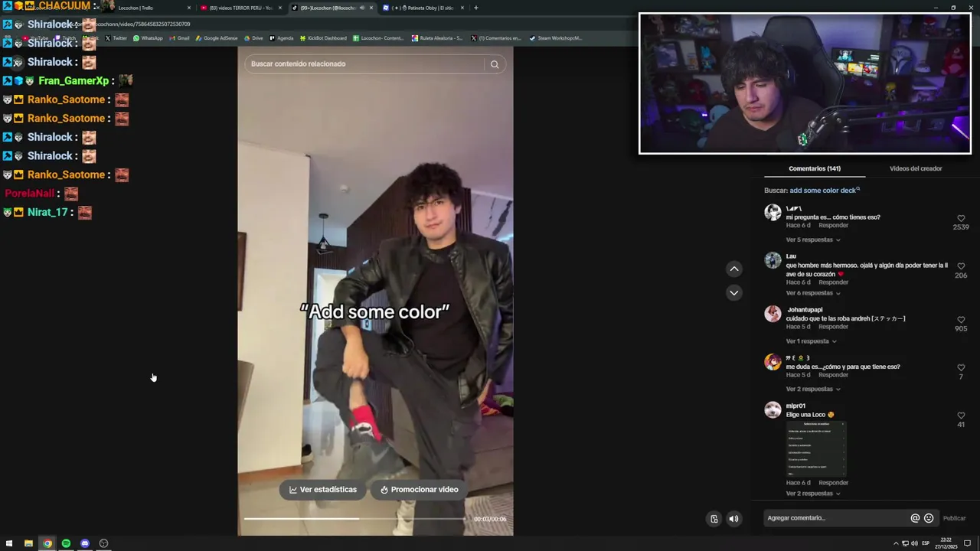This screenshot has height=551, width=980.
Task: Open the system tray volume icon
Action: (x=914, y=543)
